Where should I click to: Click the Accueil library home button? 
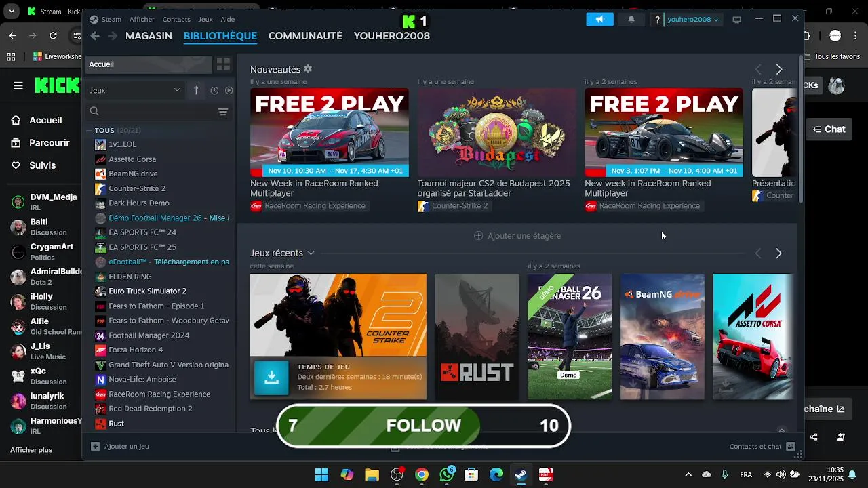click(148, 64)
